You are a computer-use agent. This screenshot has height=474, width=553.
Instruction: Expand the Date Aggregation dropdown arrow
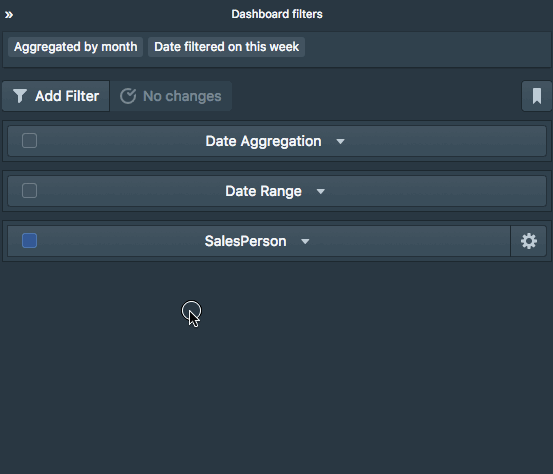tap(340, 142)
